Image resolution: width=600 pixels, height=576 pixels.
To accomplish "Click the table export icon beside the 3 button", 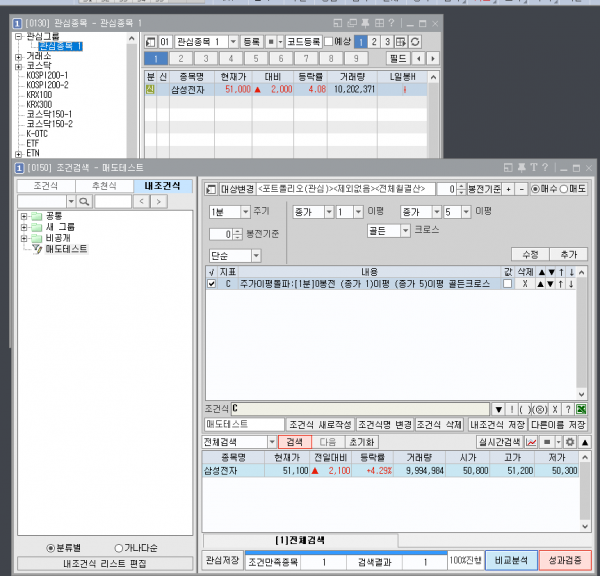I will tap(401, 42).
